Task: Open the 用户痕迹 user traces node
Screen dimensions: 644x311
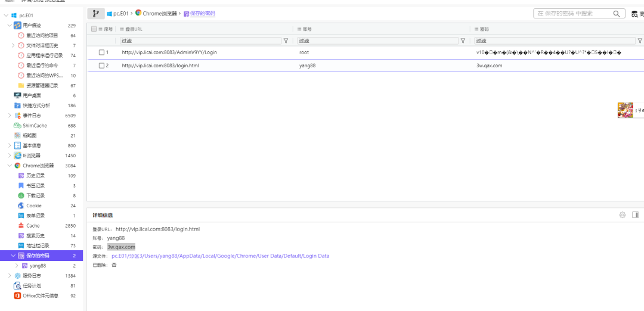Action: (32, 26)
